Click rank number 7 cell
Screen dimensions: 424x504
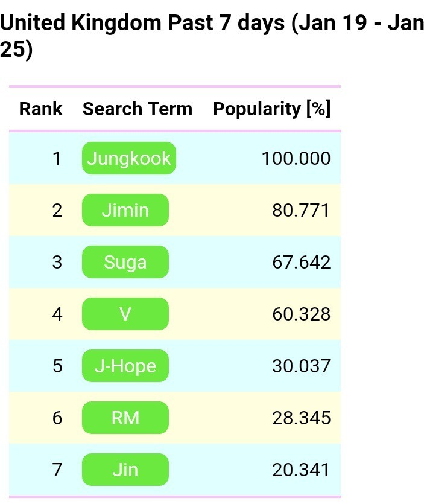point(57,470)
